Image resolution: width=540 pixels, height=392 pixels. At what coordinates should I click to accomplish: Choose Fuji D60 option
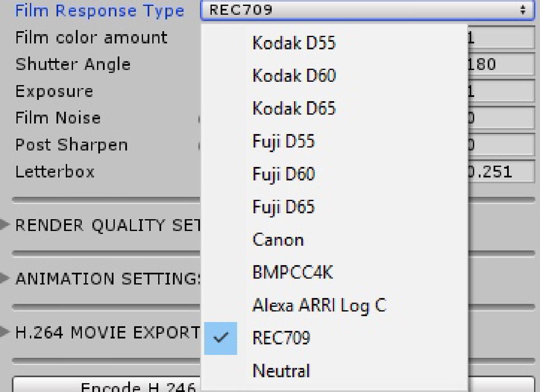click(335, 175)
